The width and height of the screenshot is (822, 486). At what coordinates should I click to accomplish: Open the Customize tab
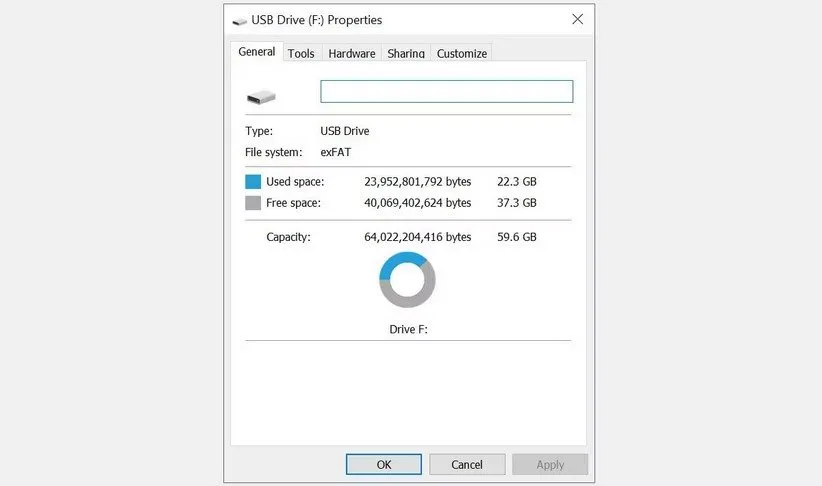(x=461, y=53)
